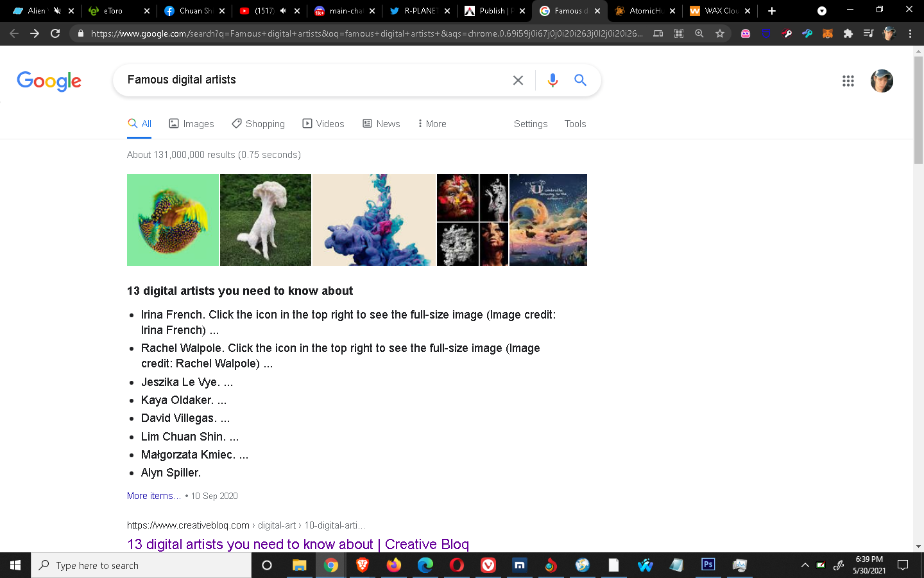Clear the search box with X
The height and width of the screenshot is (578, 924).
coord(518,80)
